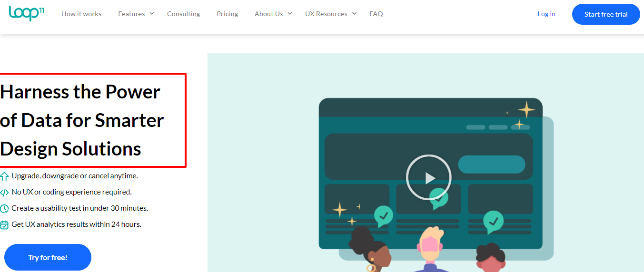Open the About Us menu

click(x=268, y=14)
